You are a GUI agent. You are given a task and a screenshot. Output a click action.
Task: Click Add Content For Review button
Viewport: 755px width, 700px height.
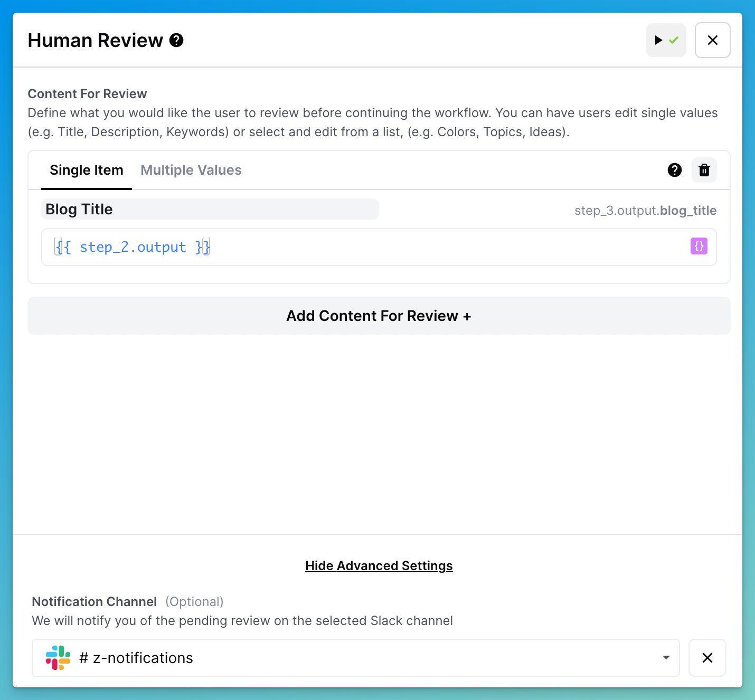pyautogui.click(x=379, y=316)
